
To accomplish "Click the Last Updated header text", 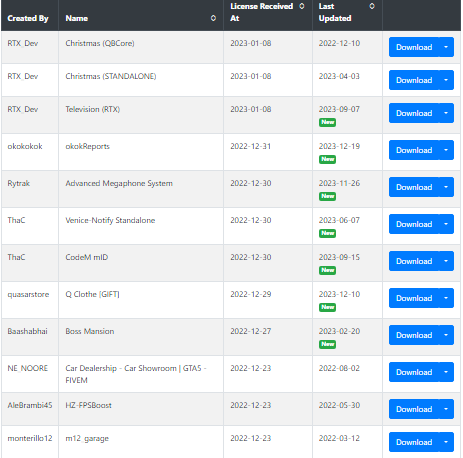I will (335, 12).
